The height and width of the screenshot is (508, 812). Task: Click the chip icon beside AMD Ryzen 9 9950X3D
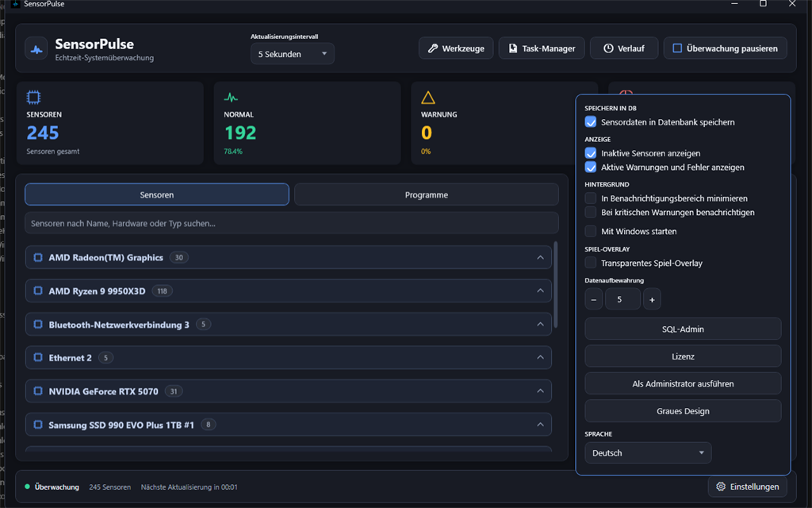[x=38, y=291]
